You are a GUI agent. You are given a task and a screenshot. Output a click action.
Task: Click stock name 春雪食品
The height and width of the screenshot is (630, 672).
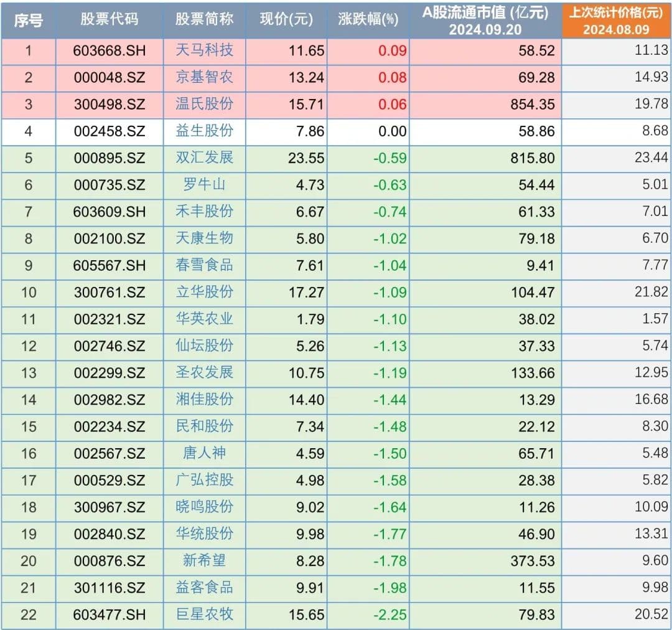[x=205, y=265]
